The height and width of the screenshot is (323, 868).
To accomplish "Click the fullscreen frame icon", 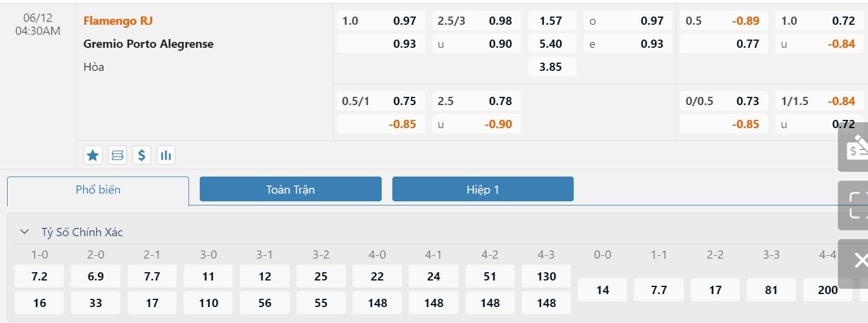I will pos(855,205).
